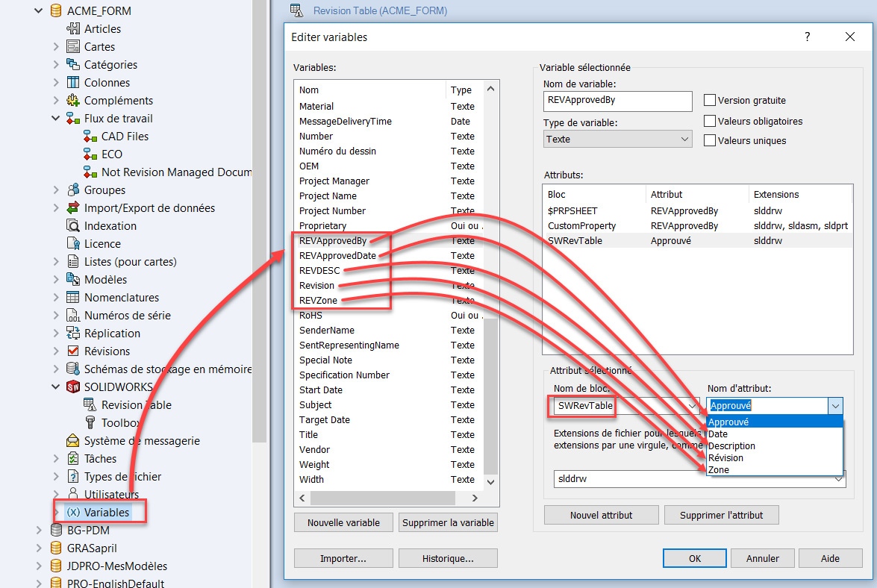877x588 pixels.
Task: Expand the Cartes tree node
Action: coord(55,46)
